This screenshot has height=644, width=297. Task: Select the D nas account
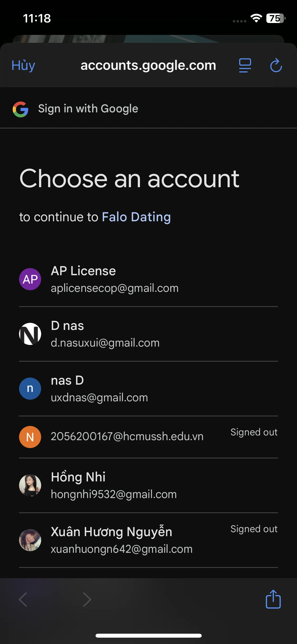point(105,334)
